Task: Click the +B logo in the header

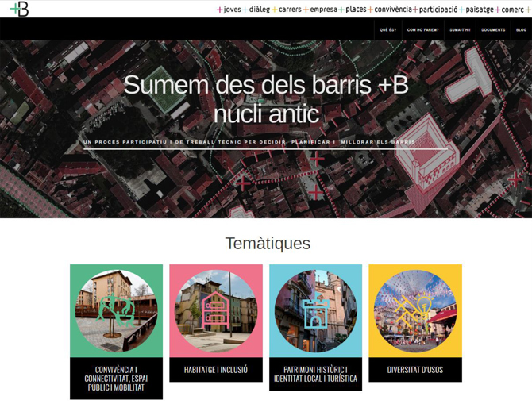Action: tap(19, 10)
